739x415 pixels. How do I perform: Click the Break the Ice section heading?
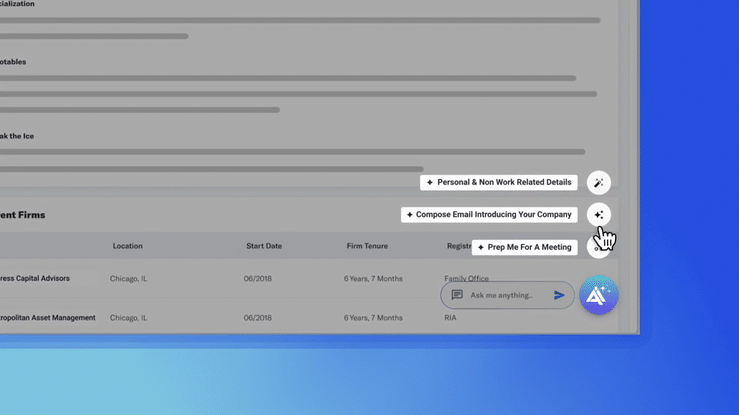[x=17, y=136]
